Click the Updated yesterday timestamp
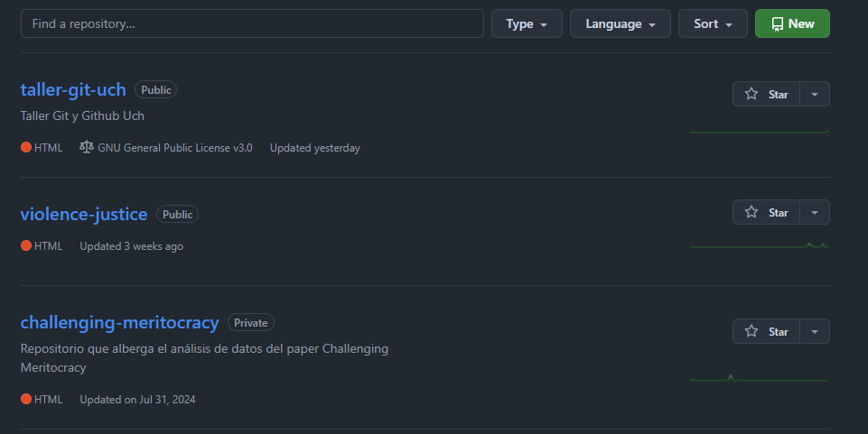868x434 pixels. tap(315, 148)
